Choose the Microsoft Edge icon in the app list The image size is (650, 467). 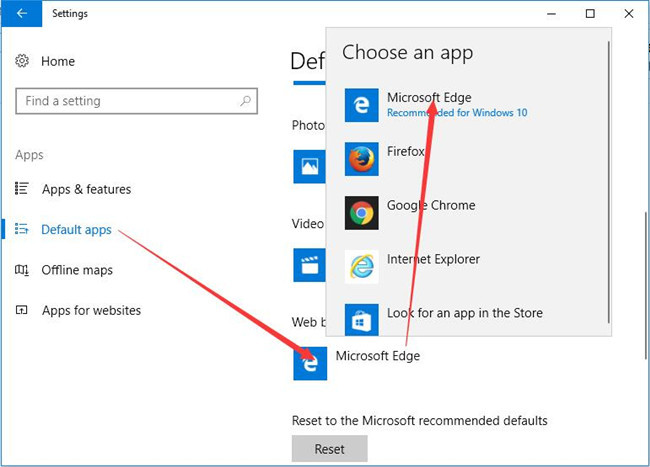pyautogui.click(x=361, y=105)
